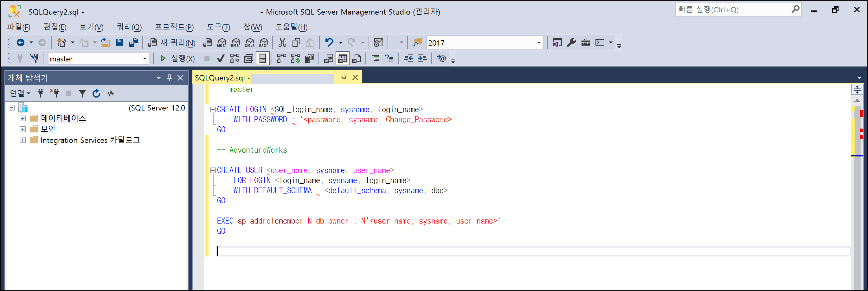
Task: Click the activity monitor icon
Action: (x=379, y=42)
